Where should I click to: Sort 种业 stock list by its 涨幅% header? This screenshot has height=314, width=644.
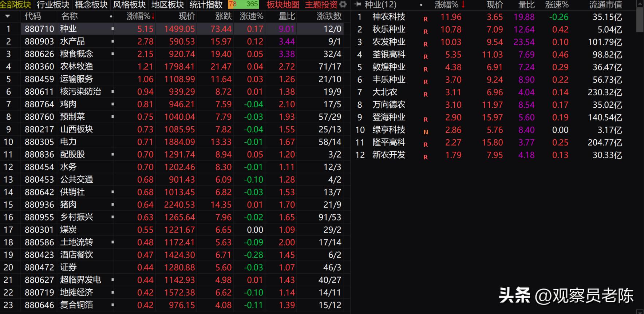pyautogui.click(x=450, y=5)
